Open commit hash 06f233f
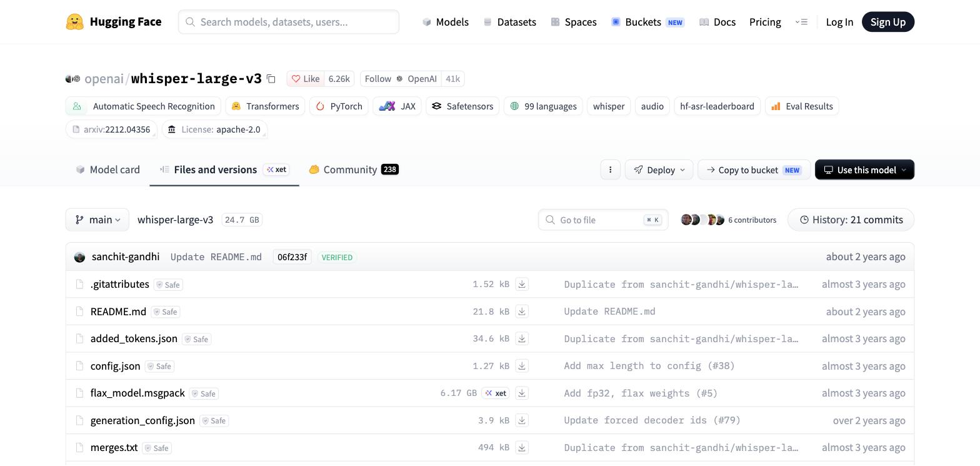 point(292,257)
